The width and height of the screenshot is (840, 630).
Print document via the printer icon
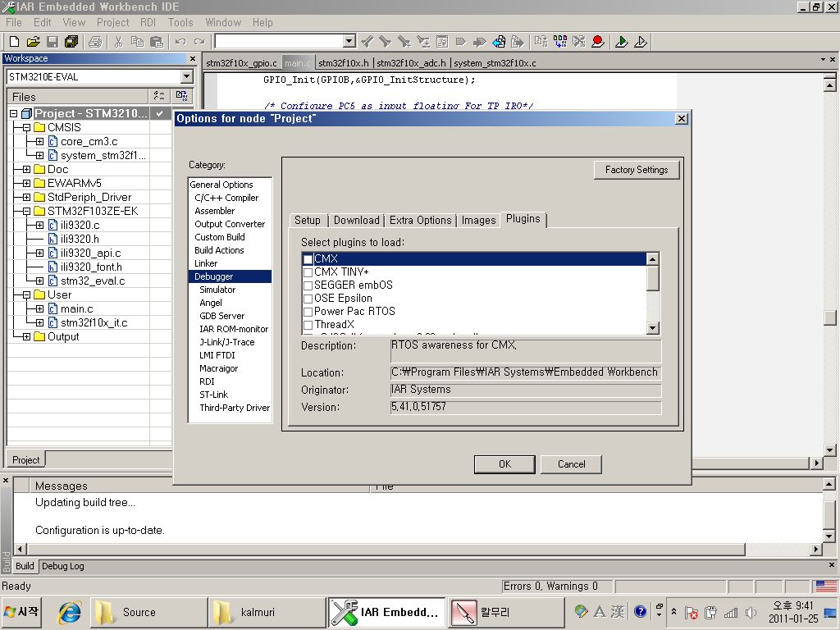95,41
